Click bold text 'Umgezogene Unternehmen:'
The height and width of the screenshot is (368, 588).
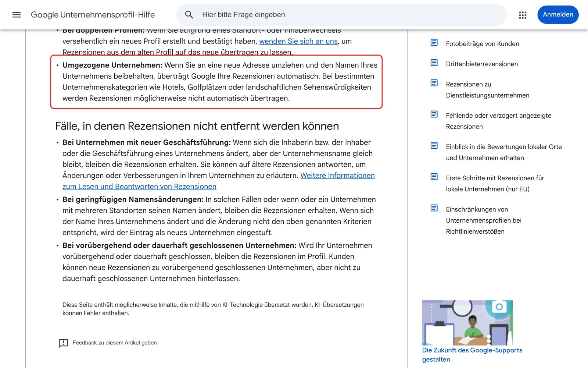click(x=112, y=65)
